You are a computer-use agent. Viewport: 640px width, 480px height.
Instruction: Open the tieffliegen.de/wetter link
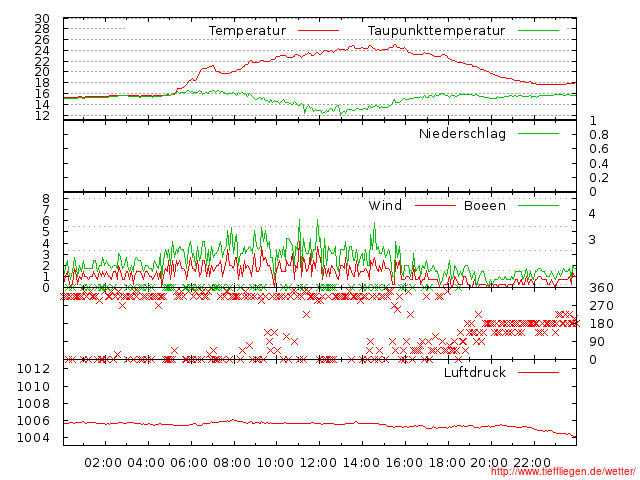pos(563,472)
